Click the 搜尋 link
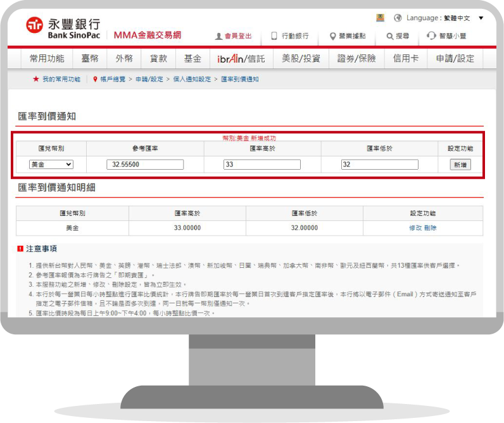504x423 pixels. (402, 36)
